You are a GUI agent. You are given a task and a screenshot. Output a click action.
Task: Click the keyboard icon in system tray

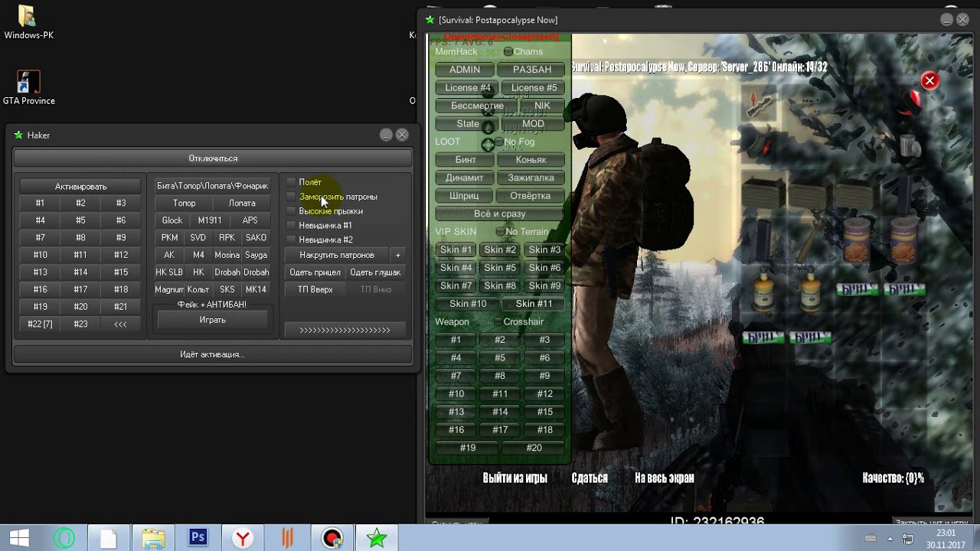pos(871,539)
